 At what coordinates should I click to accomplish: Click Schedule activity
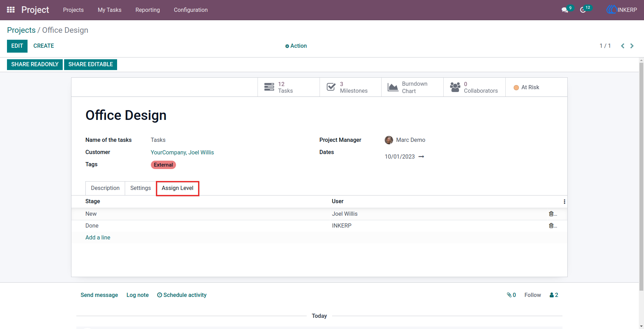[x=182, y=295]
